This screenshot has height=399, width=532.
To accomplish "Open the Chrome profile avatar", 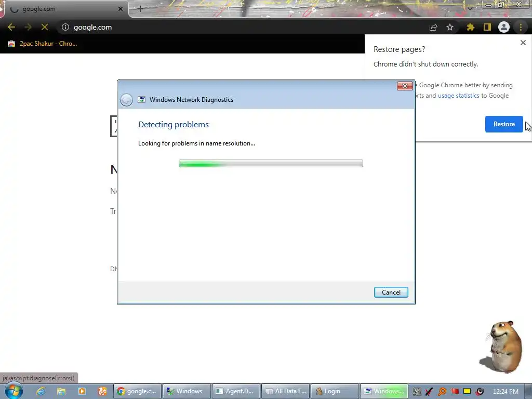I will [504, 27].
